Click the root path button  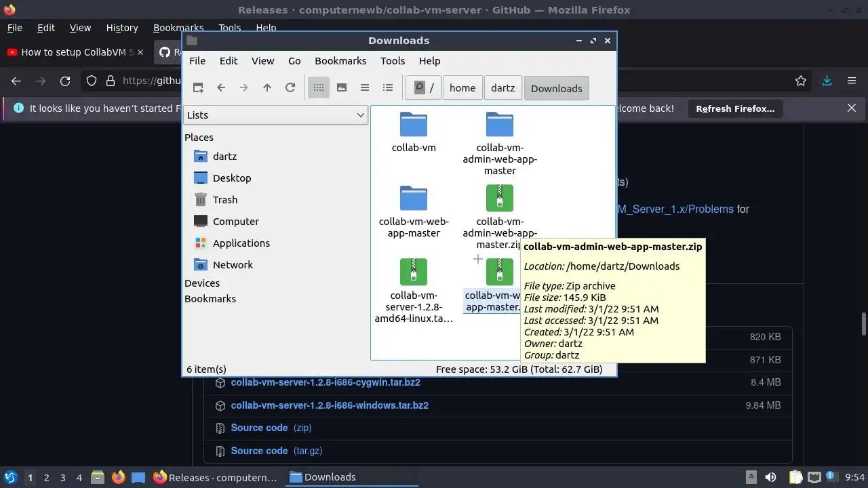click(424, 88)
